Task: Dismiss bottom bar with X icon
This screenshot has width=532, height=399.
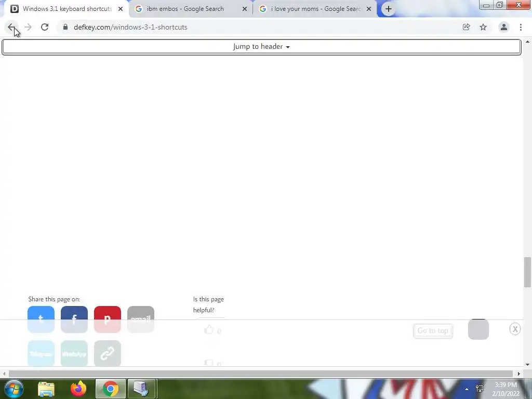Action: (x=515, y=329)
